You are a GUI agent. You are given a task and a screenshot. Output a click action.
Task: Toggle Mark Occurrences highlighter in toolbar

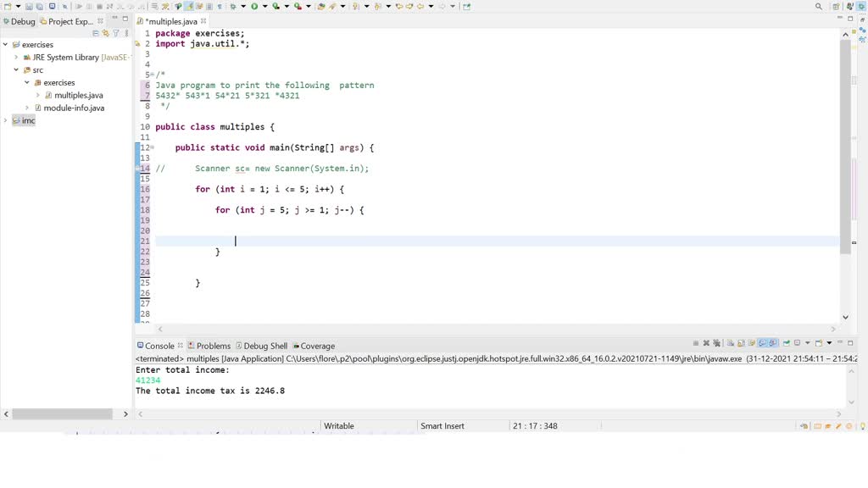click(189, 7)
